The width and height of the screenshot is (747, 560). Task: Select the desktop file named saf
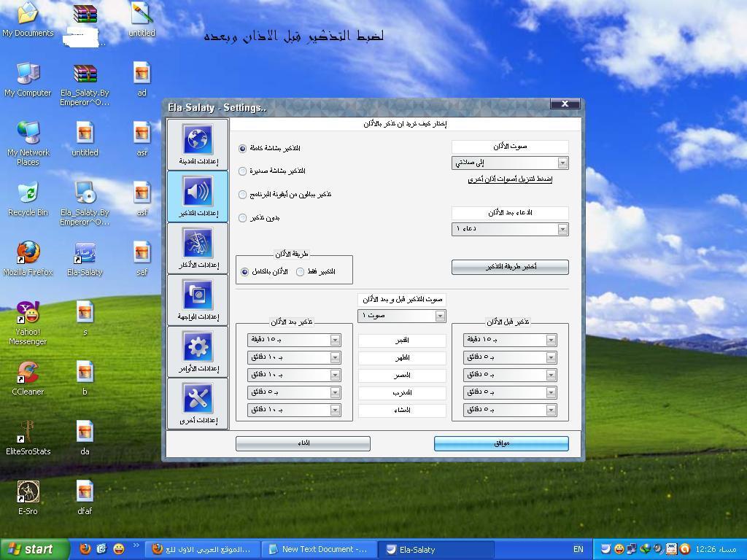pos(142,259)
